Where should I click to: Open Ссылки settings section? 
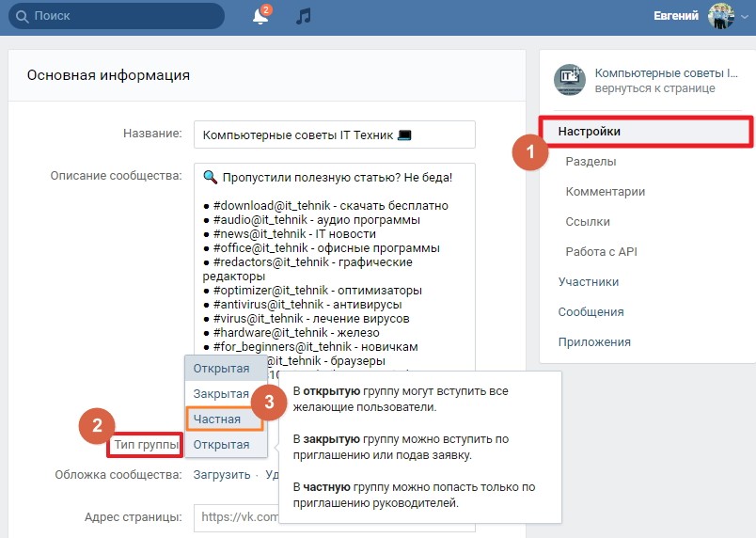click(588, 222)
